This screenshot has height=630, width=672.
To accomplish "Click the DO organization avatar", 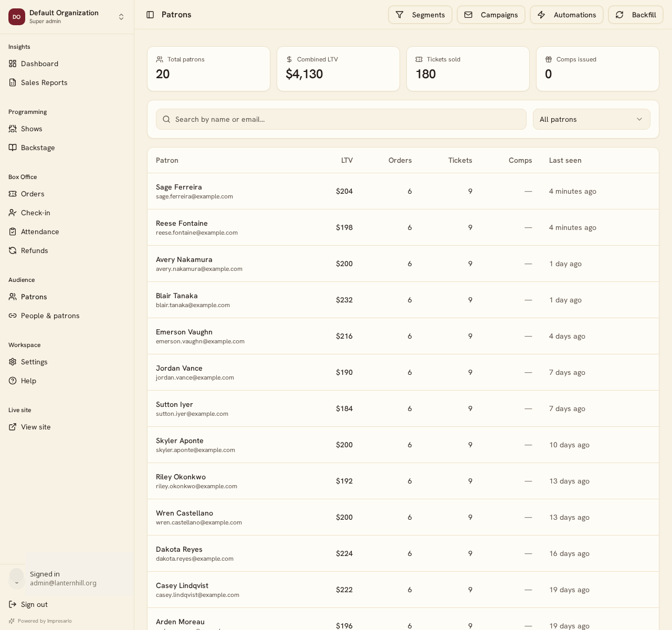I will tap(17, 17).
